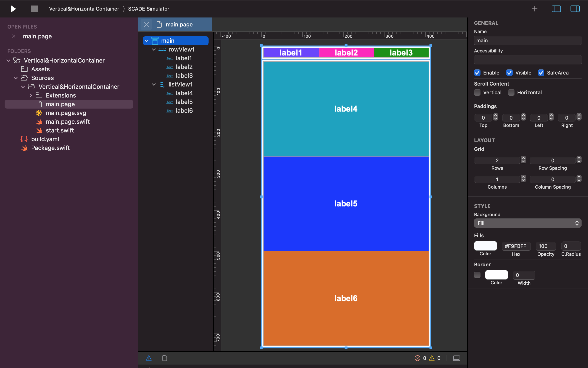Toggle the Visible checkbox
The height and width of the screenshot is (368, 588).
pos(509,73)
